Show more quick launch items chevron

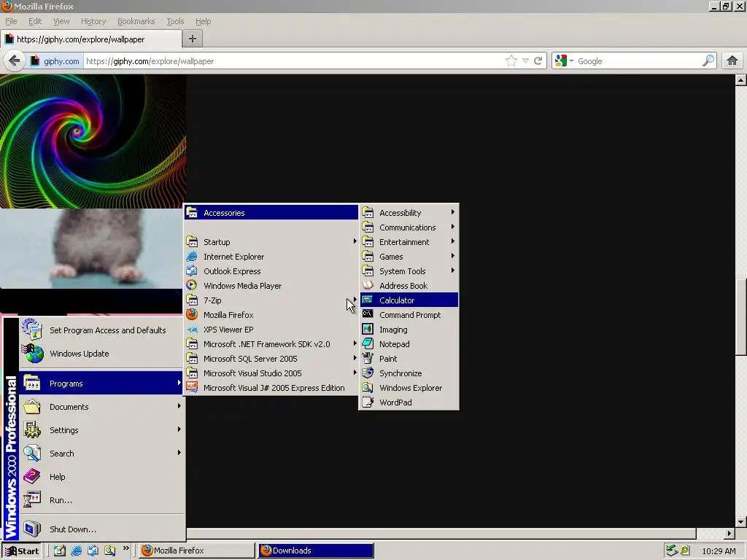click(125, 548)
